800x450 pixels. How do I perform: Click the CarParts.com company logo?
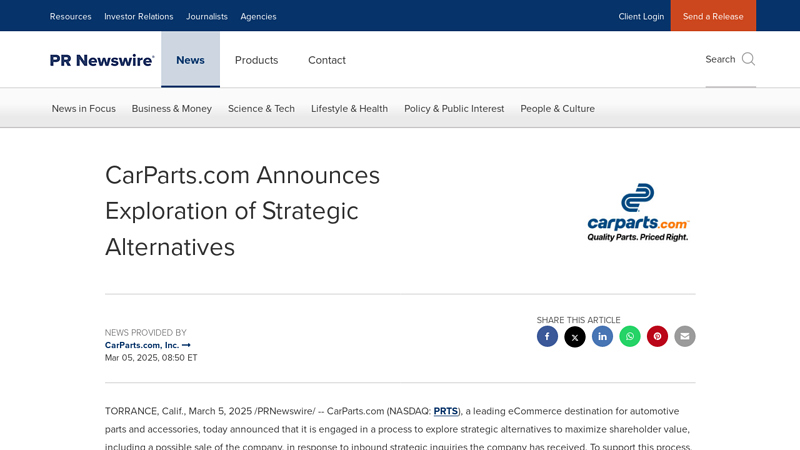(x=638, y=212)
